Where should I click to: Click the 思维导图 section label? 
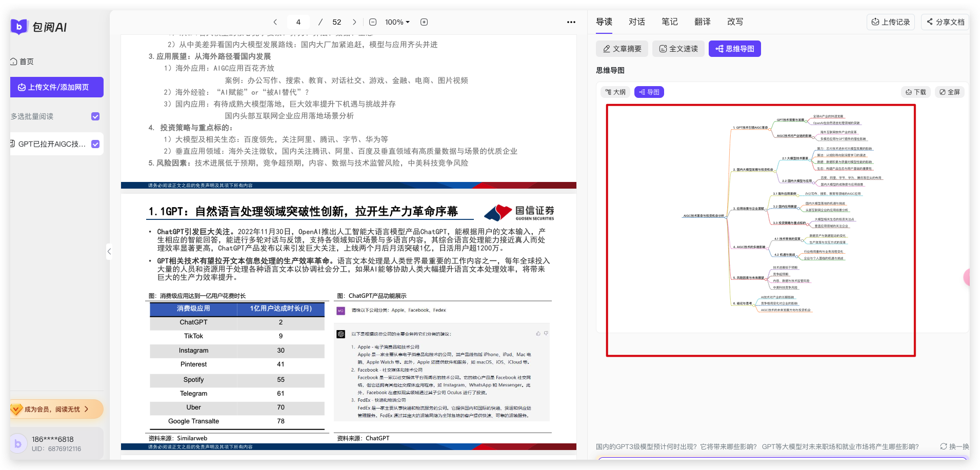(610, 70)
